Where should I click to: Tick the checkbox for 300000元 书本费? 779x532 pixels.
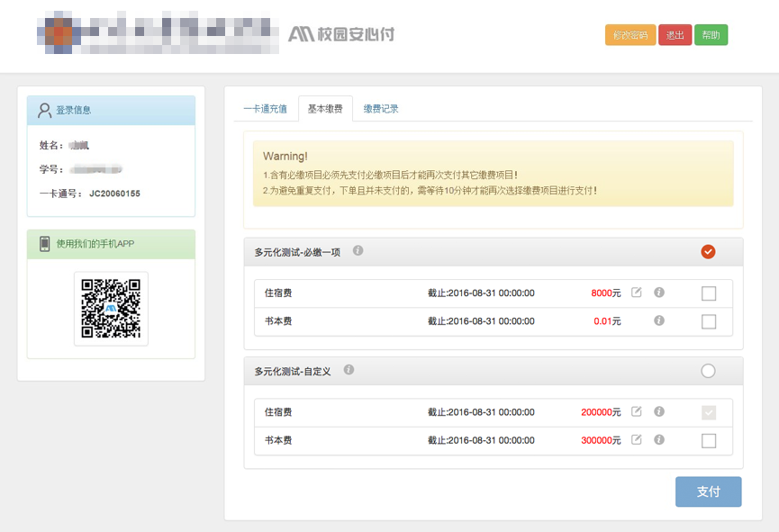click(x=709, y=440)
